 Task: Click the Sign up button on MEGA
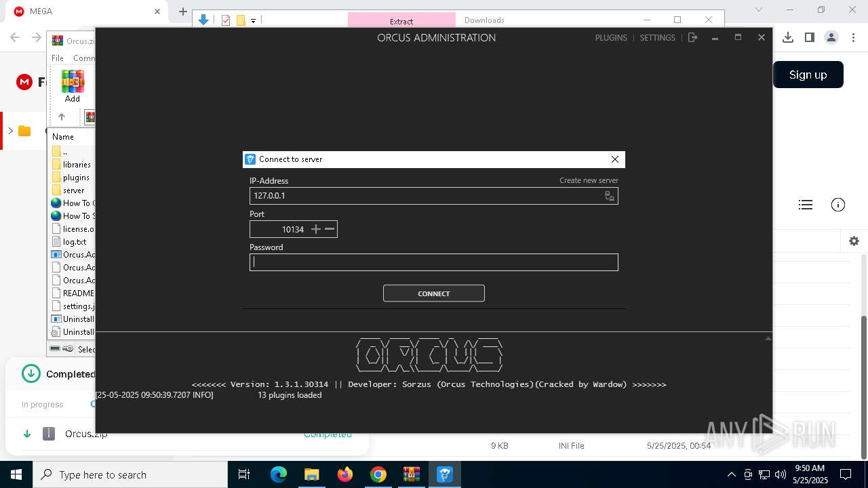click(x=808, y=75)
